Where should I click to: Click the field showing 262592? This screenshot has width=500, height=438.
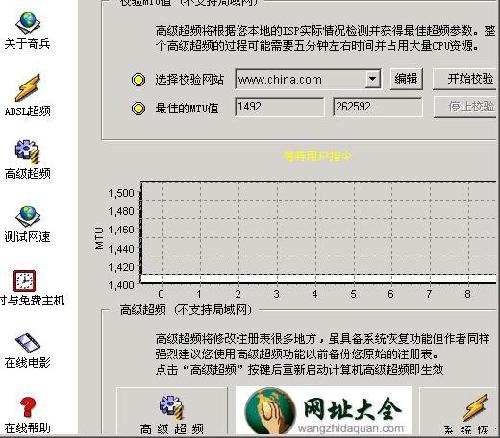coord(378,107)
